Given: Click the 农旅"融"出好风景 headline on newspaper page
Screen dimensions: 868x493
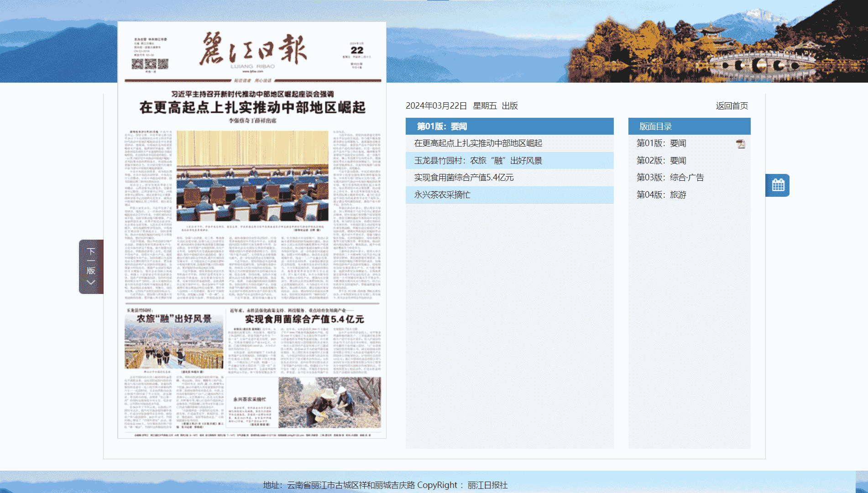Looking at the screenshot, I should pos(174,319).
